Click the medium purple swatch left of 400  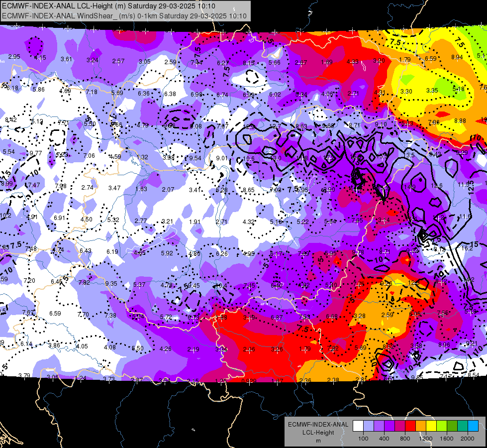click(x=379, y=426)
